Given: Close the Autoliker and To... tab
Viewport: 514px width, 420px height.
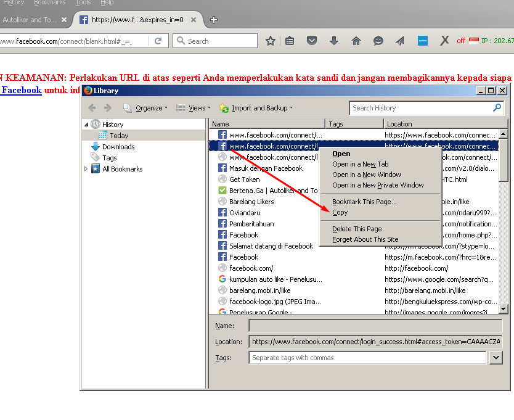Looking at the screenshot, I should point(64,20).
